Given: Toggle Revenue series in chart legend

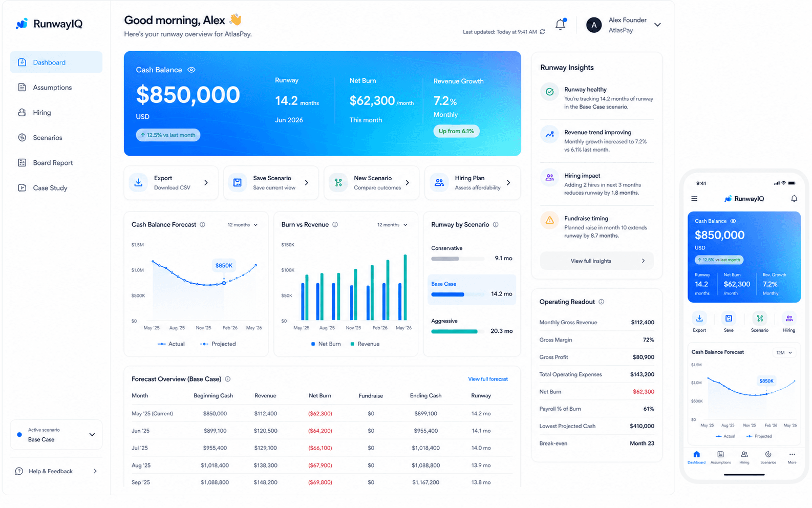Looking at the screenshot, I should click(365, 344).
